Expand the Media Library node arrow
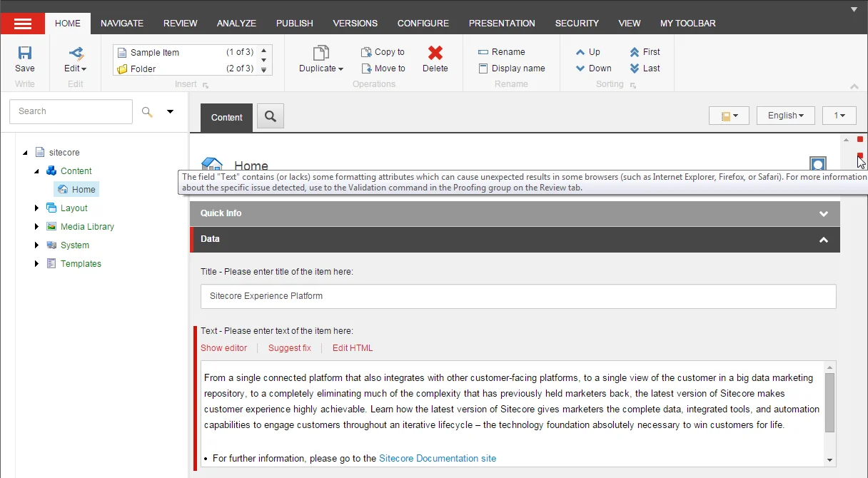868x478 pixels. [x=37, y=227]
